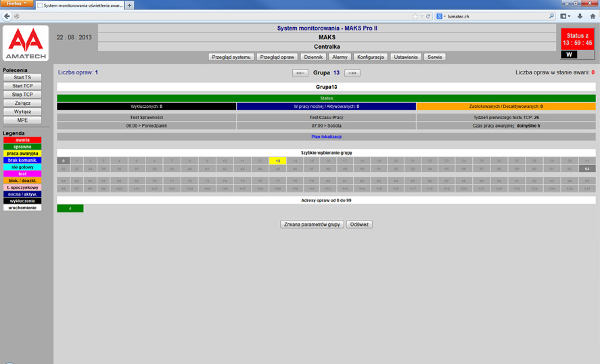
Task: Select group 127 in quick selection
Action: [587, 189]
